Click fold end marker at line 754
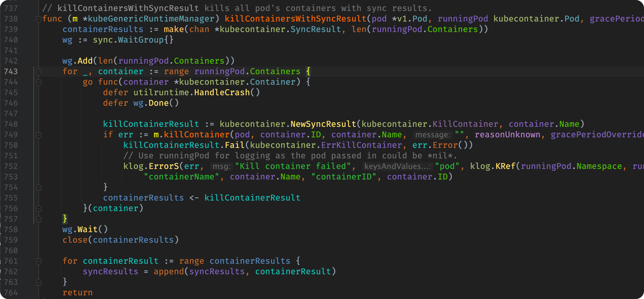 [38, 187]
